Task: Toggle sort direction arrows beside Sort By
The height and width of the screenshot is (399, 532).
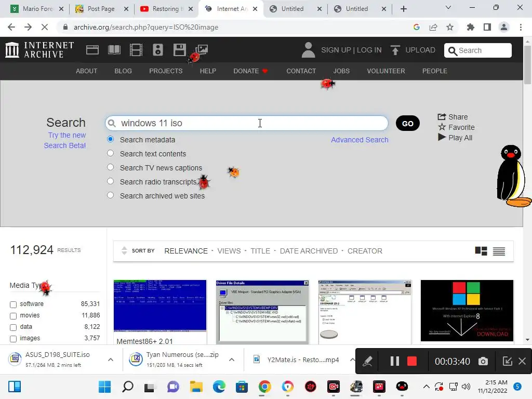Action: click(124, 251)
